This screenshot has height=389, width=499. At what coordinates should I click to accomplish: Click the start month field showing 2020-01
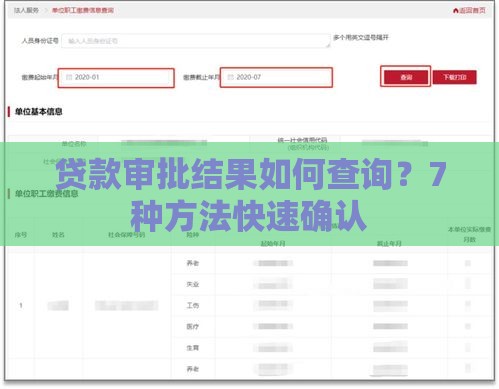116,78
